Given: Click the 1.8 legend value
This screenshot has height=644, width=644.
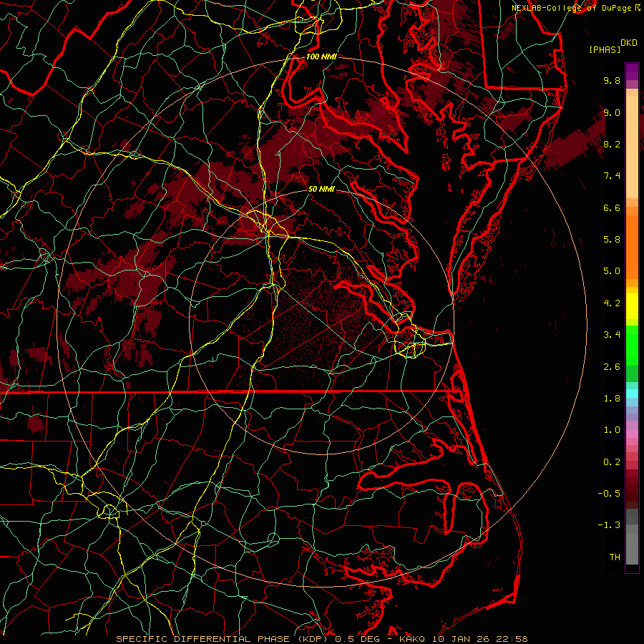Looking at the screenshot, I should click(612, 399).
